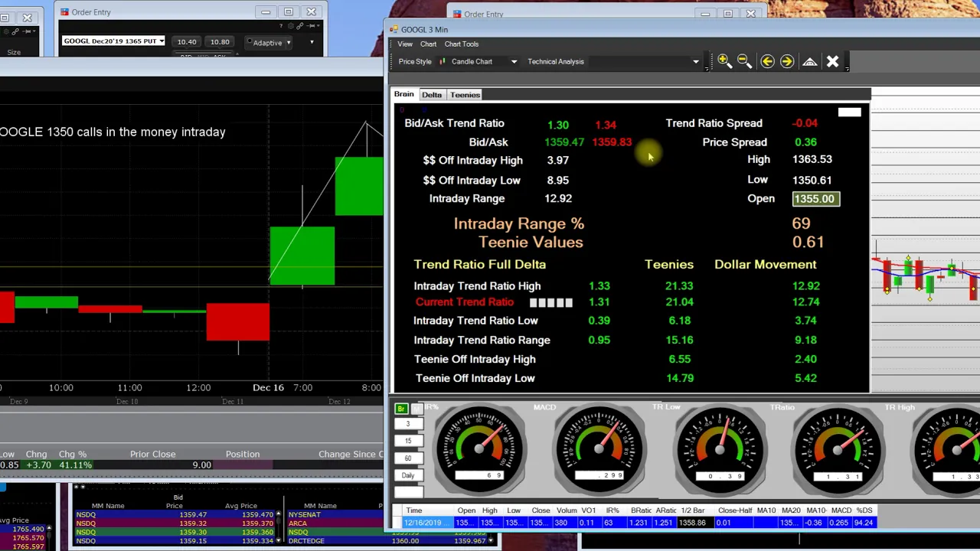Click the Low value 1350.61
Viewport: 980px width, 551px height.
point(812,180)
